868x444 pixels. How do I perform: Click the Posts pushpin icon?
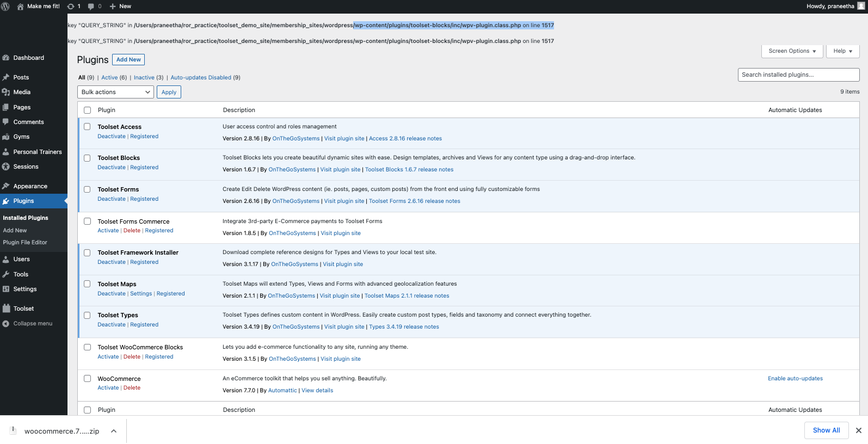coord(6,77)
